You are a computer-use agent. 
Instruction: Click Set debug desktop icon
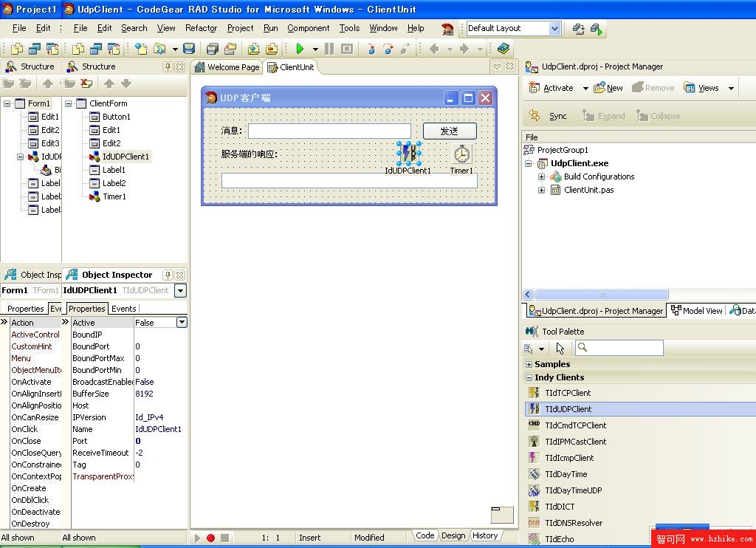click(x=597, y=29)
